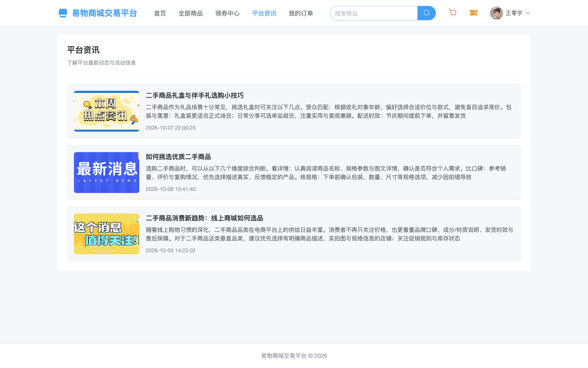Viewport: 588px width, 368px height.
Task: Select 平台资讯 navigation item
Action: tap(264, 13)
